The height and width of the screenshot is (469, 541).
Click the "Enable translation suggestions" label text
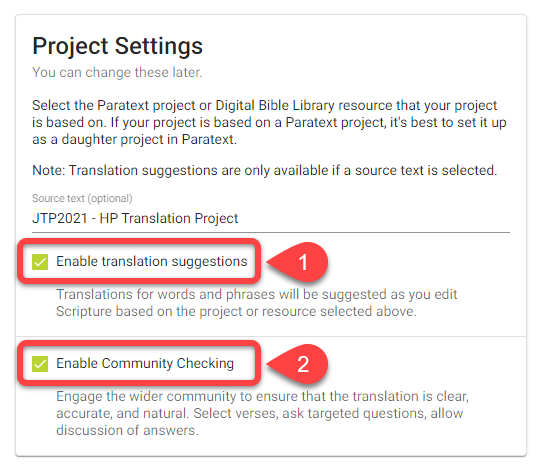click(x=152, y=262)
